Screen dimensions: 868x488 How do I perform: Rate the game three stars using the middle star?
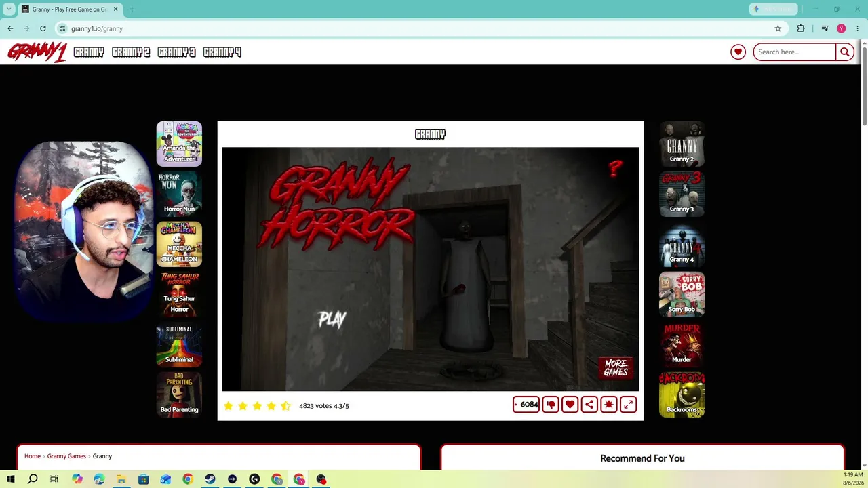[x=257, y=405]
